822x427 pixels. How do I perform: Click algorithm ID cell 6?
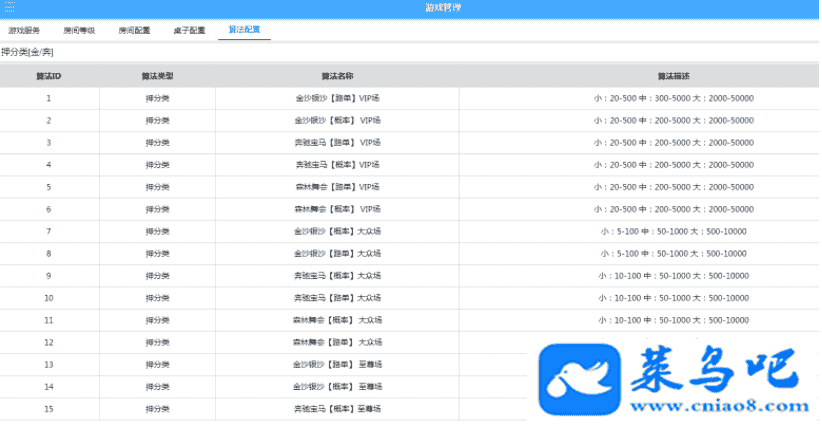tap(49, 209)
